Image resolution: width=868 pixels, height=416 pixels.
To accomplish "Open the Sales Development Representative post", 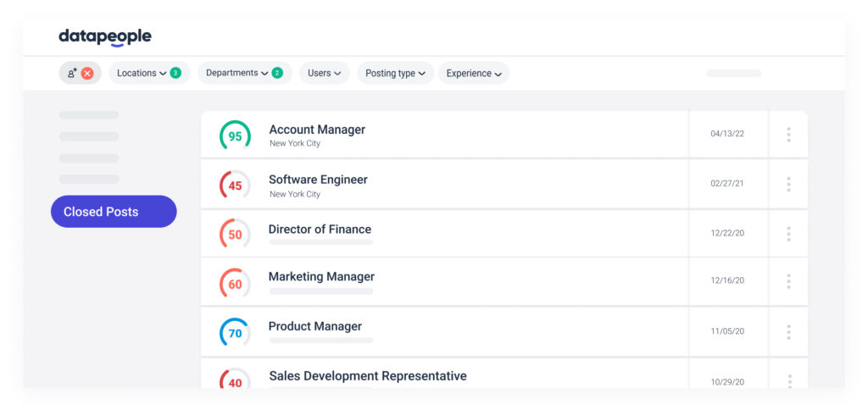I will 368,376.
